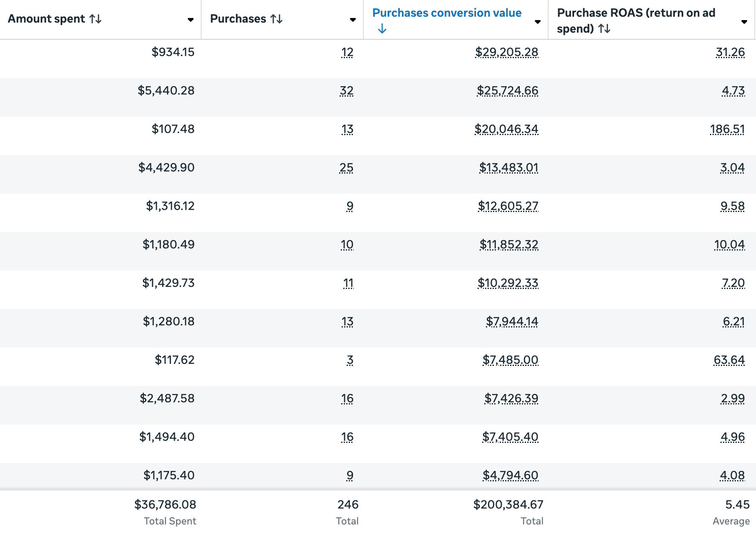Image resolution: width=756 pixels, height=537 pixels.
Task: Select the Purchases conversion value column header
Action: pos(447,13)
